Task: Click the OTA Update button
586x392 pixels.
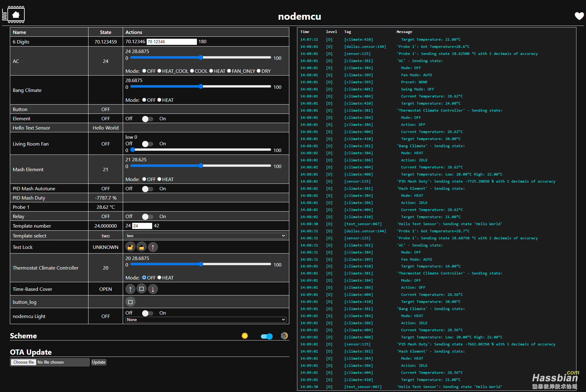Action: 99,362
